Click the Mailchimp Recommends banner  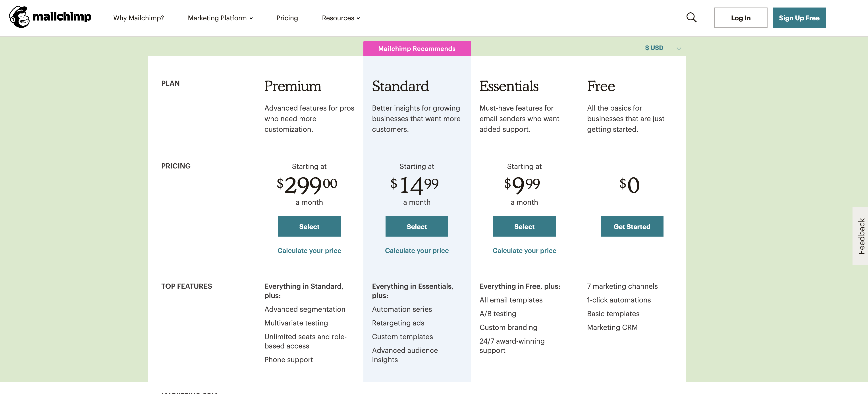pyautogui.click(x=417, y=49)
